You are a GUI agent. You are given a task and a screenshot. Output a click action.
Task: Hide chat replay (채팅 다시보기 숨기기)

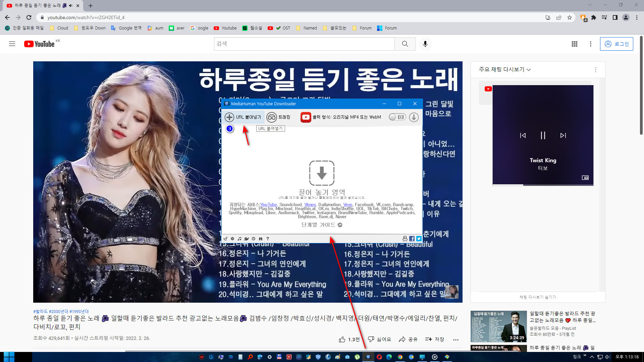click(538, 297)
